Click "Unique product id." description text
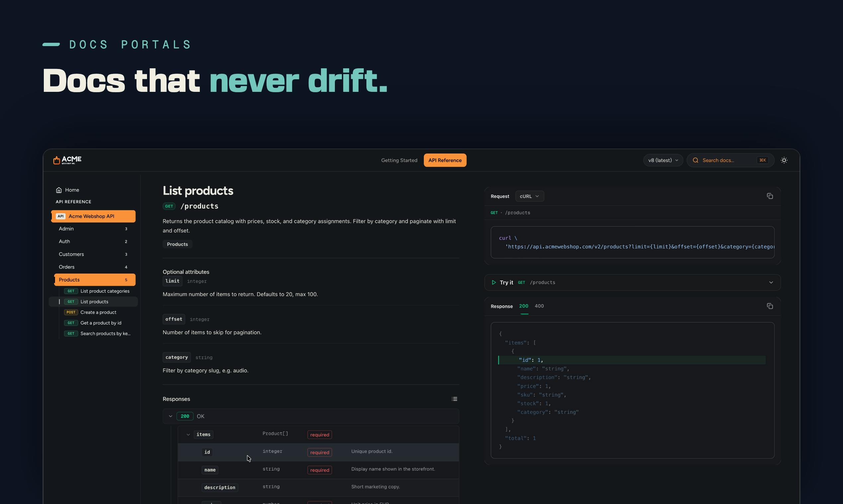Screen dimensions: 843x504 pyautogui.click(x=372, y=451)
